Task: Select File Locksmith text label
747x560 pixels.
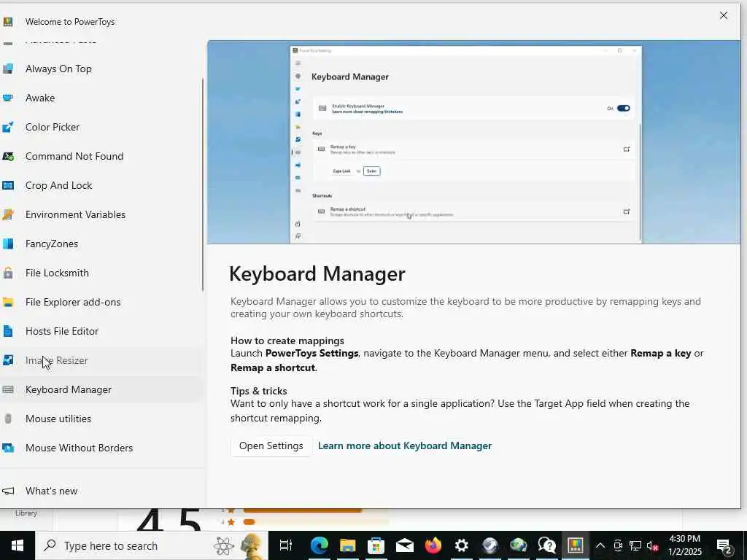Action: tap(57, 273)
